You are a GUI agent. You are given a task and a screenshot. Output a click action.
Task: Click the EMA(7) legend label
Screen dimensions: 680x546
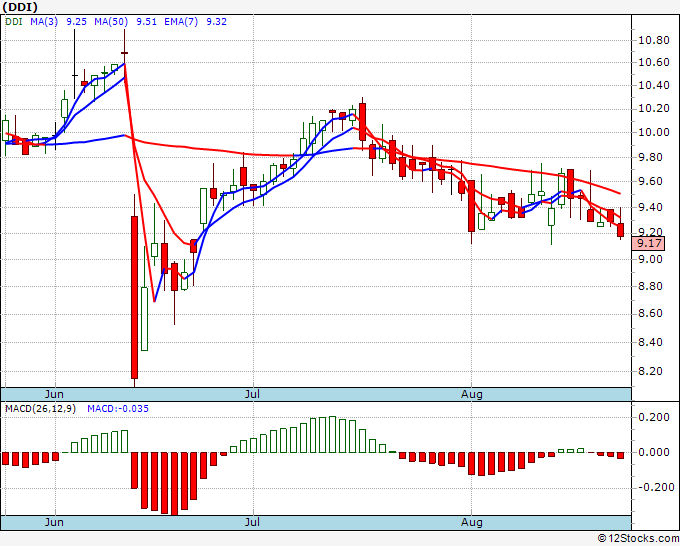pyautogui.click(x=181, y=22)
